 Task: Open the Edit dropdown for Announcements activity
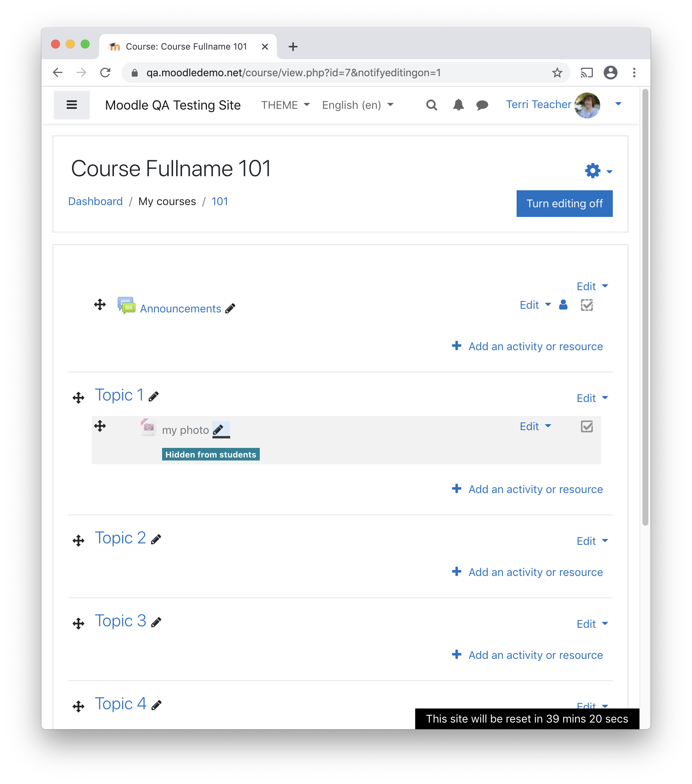[535, 305]
